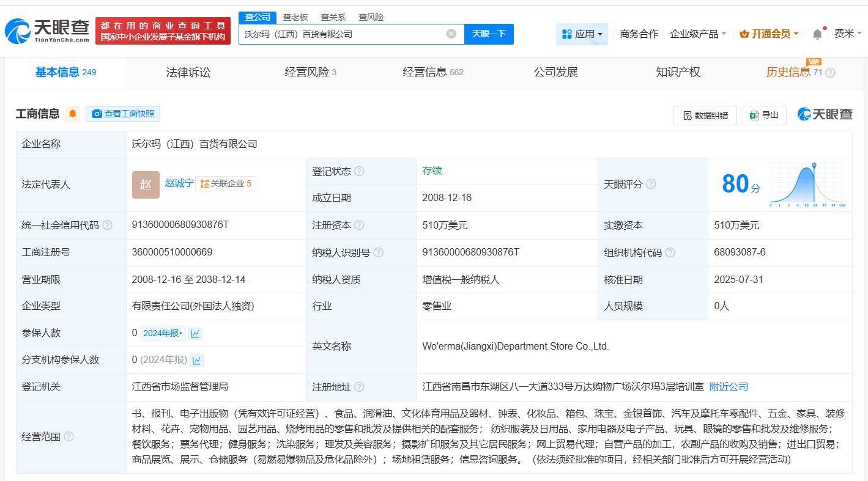Open help icon next to 天眼评分
The height and width of the screenshot is (481, 868).
651,184
